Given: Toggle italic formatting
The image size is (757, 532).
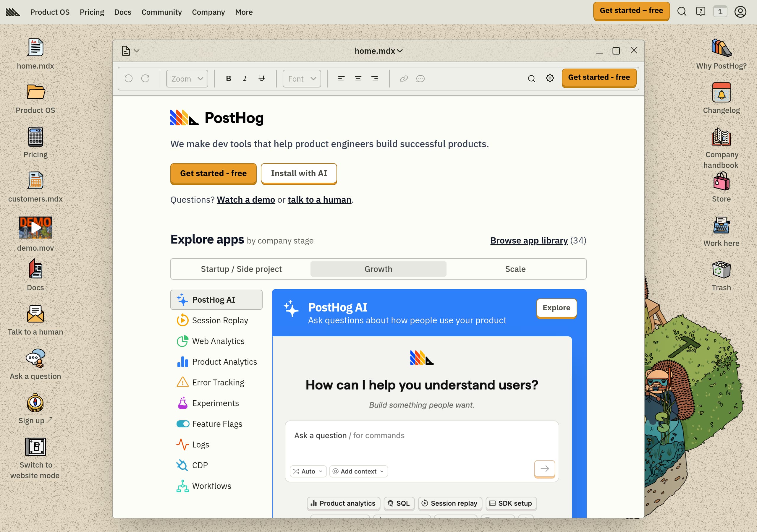Looking at the screenshot, I should [x=245, y=78].
